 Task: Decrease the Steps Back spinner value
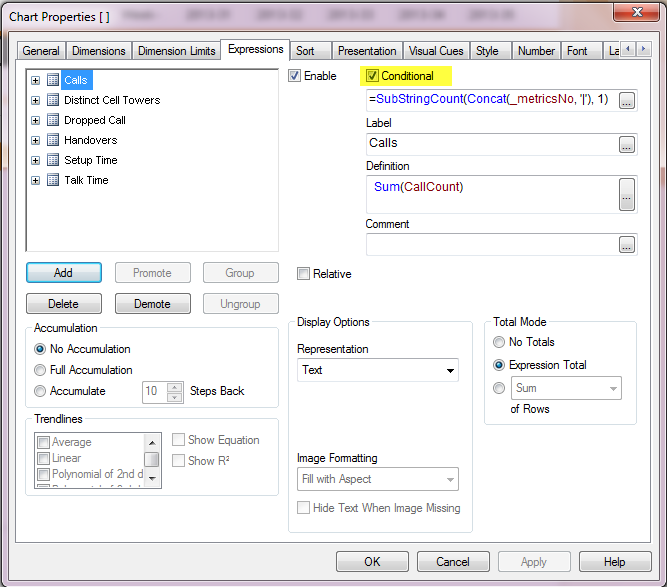(174, 398)
